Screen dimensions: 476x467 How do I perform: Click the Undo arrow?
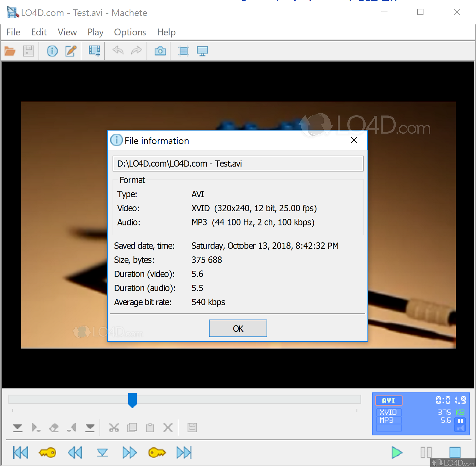click(118, 51)
